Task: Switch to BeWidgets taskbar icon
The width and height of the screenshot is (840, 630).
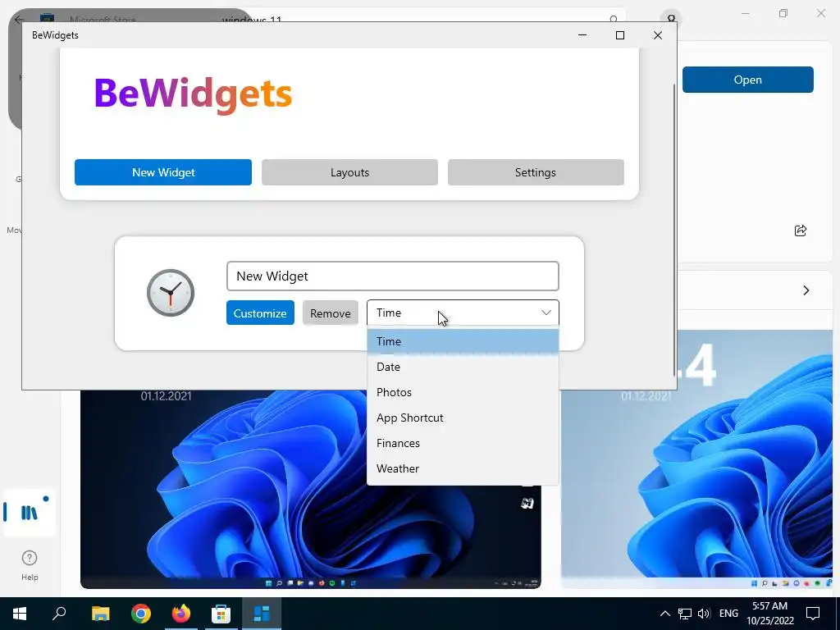Action: tap(262, 614)
